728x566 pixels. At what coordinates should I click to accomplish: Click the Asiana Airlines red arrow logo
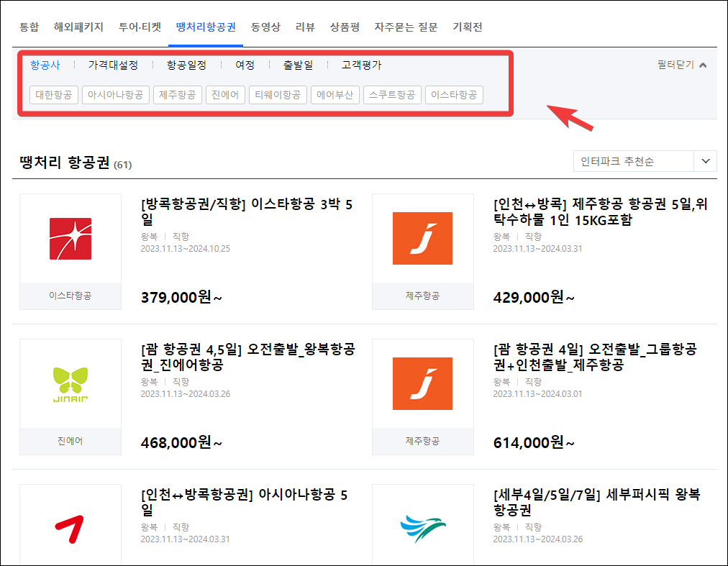(70, 529)
